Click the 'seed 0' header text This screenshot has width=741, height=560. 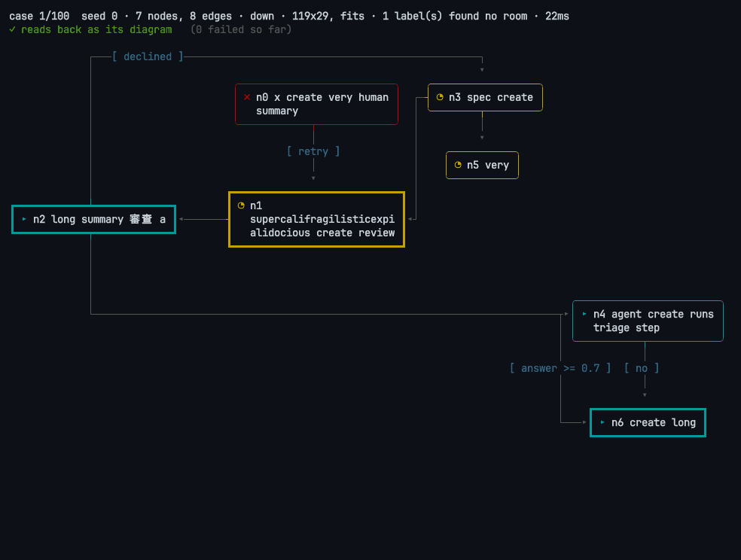[x=99, y=16]
